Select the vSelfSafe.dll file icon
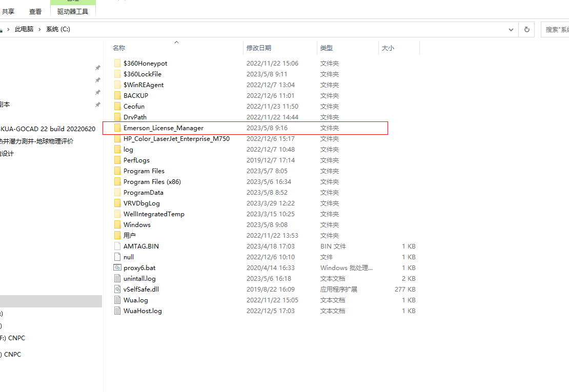This screenshot has height=392, width=569. 117,290
